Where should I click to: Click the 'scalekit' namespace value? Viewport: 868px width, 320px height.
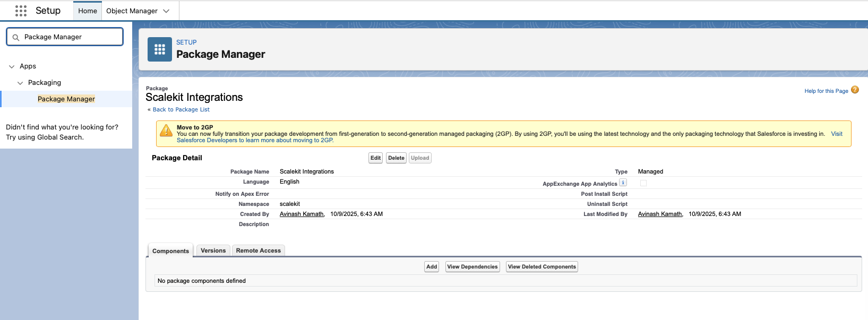pyautogui.click(x=290, y=204)
